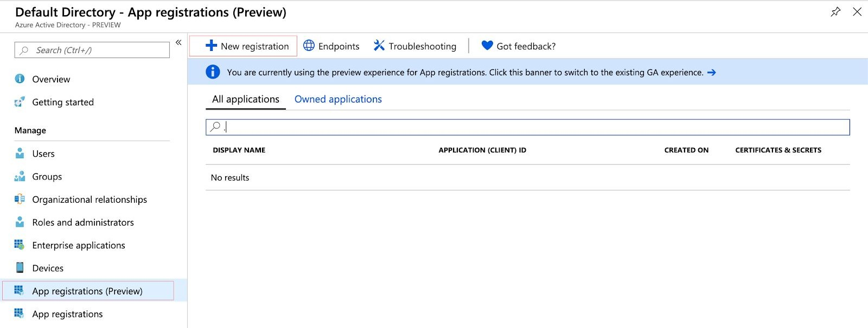Click the Troubleshooting wrench icon
868x328 pixels.
(x=379, y=46)
